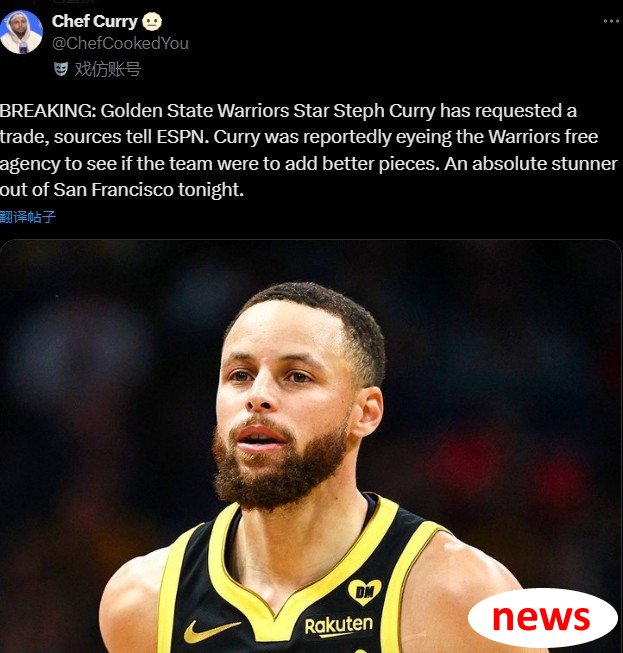Open the @ChefCookedYou handle link
The height and width of the screenshot is (653, 623).
[120, 43]
